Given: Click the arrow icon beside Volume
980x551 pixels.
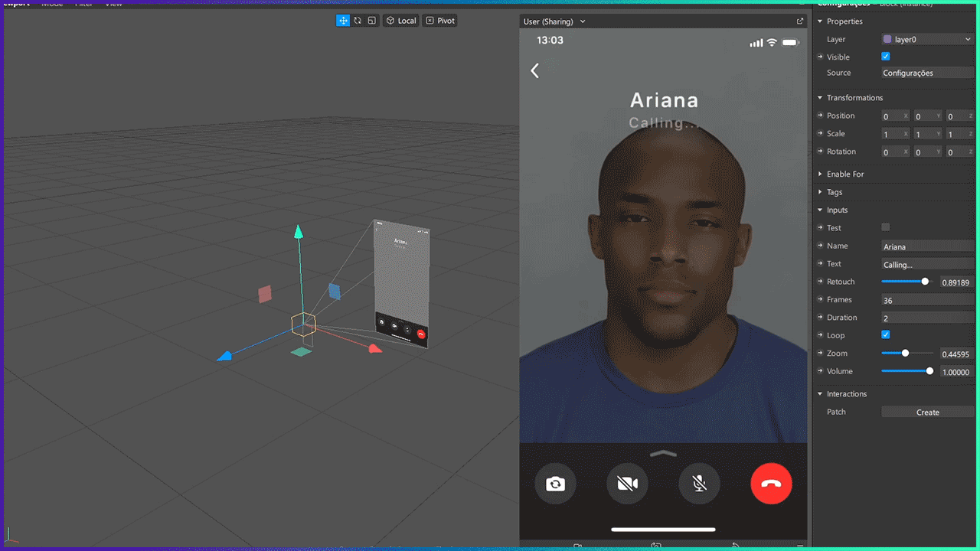Looking at the screenshot, I should [x=820, y=371].
